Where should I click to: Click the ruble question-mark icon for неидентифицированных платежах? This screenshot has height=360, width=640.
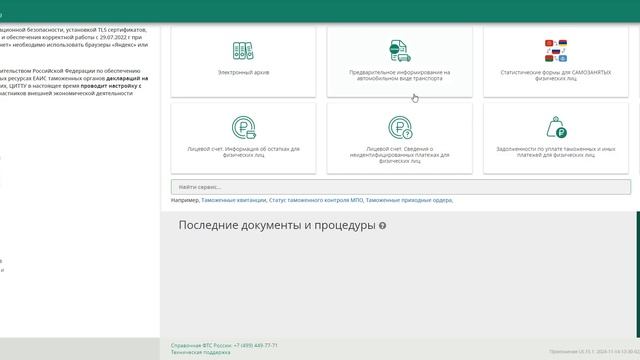tap(400, 127)
